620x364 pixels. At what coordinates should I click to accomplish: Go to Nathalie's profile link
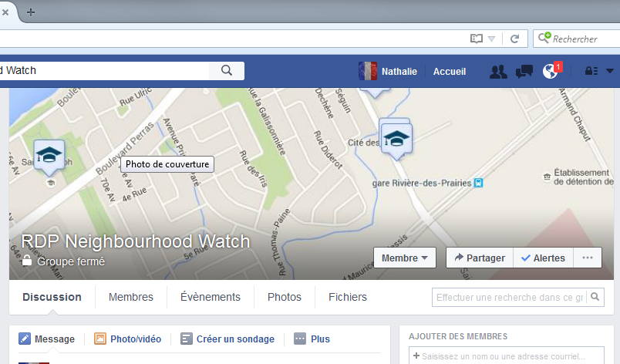(399, 72)
